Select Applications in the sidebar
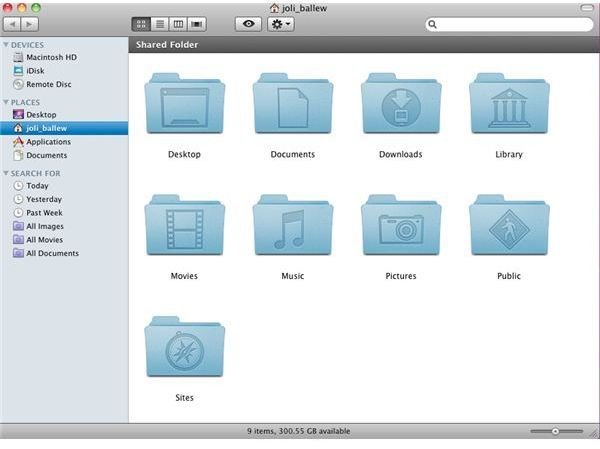Viewport: 600px width, 449px height. [x=64, y=142]
